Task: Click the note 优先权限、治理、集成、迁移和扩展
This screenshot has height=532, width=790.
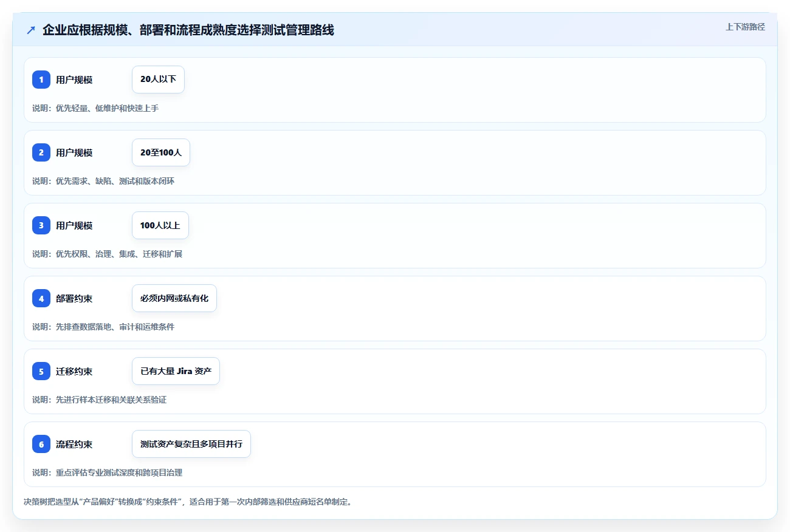Action: (x=119, y=254)
